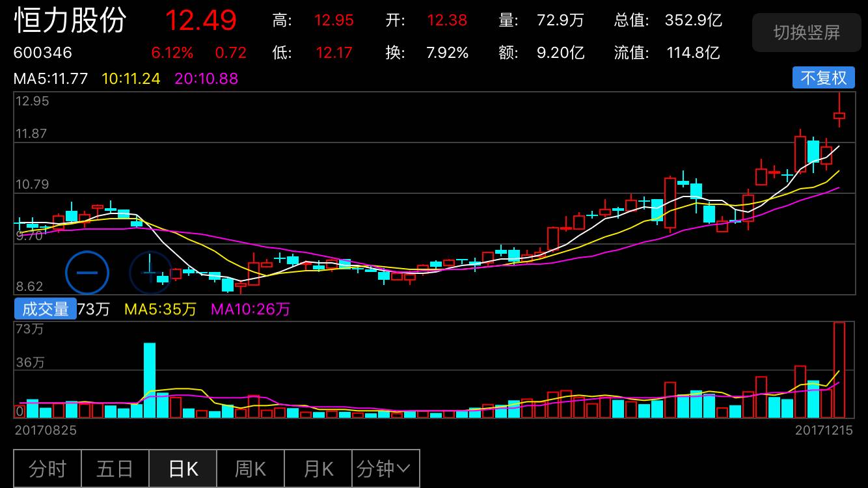The width and height of the screenshot is (868, 488).
Task: Tap the amount value 9.20亿
Action: [560, 53]
